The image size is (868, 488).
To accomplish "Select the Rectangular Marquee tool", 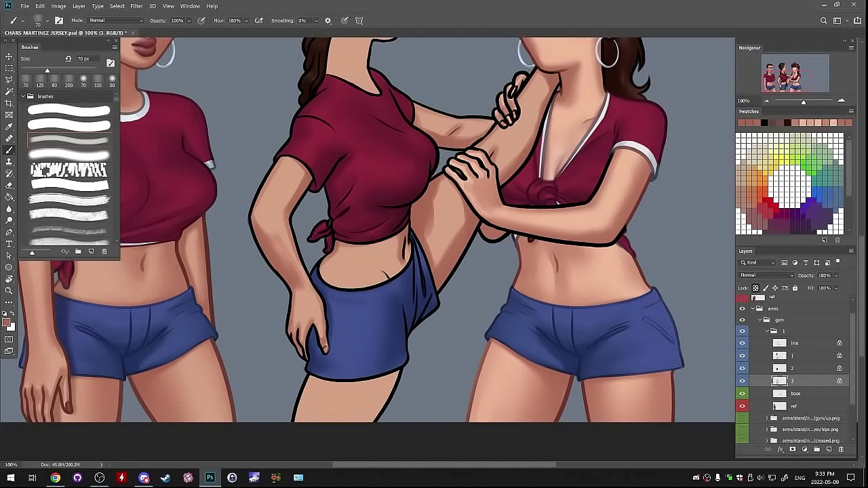I will [9, 68].
